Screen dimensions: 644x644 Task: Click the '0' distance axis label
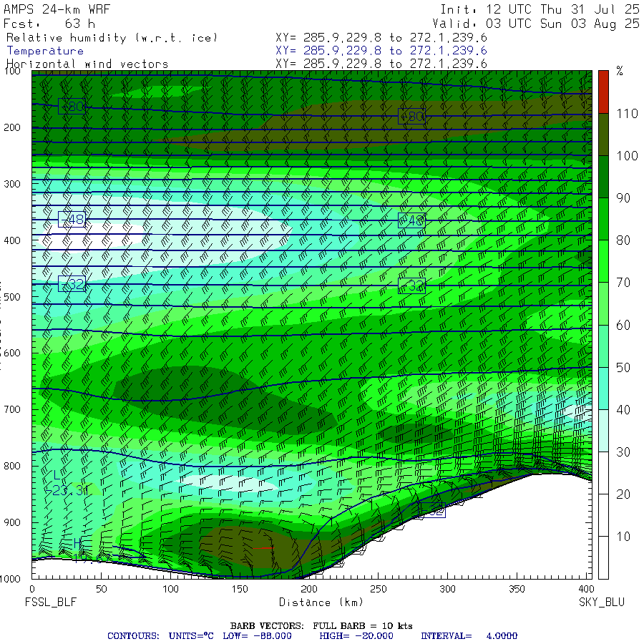[x=32, y=589]
